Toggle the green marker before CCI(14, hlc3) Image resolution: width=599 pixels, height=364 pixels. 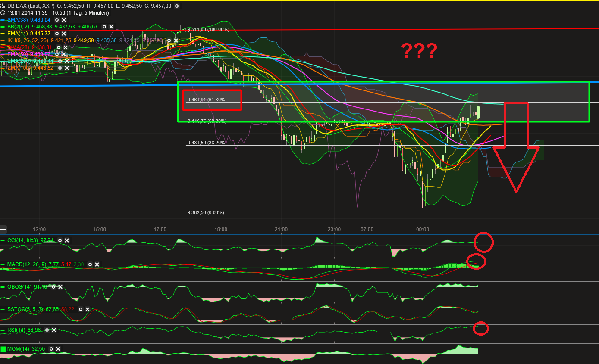[x=3, y=240]
